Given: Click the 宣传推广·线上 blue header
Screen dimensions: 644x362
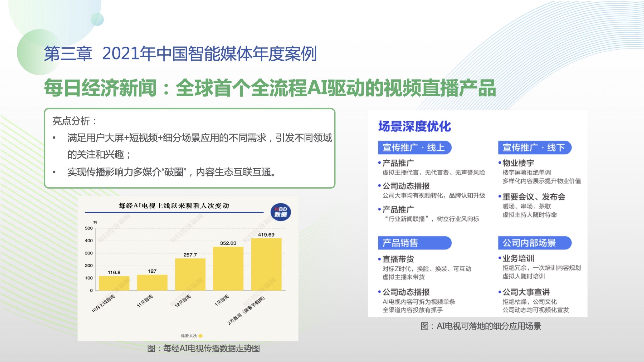Looking at the screenshot, I should [415, 147].
